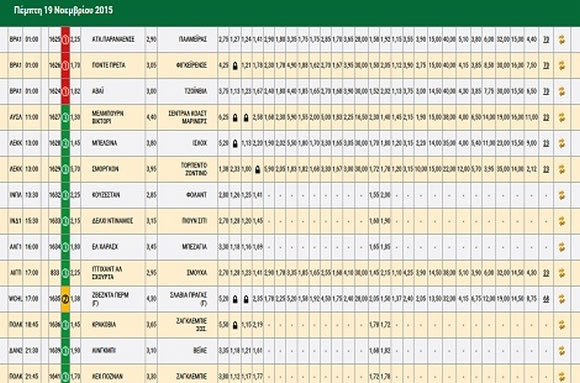Click first lock icon in ΣΛΑΒΙΑ ΠΡΑΓΑΣ row

[235, 299]
